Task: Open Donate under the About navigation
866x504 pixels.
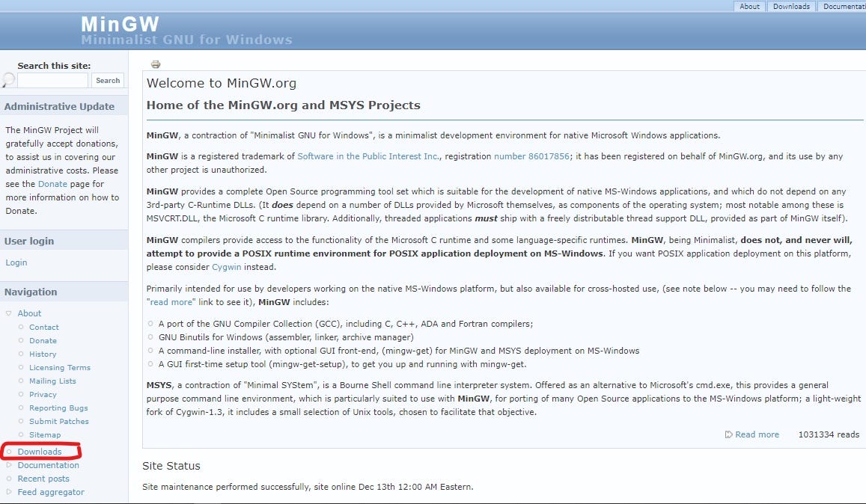Action: [x=43, y=340]
